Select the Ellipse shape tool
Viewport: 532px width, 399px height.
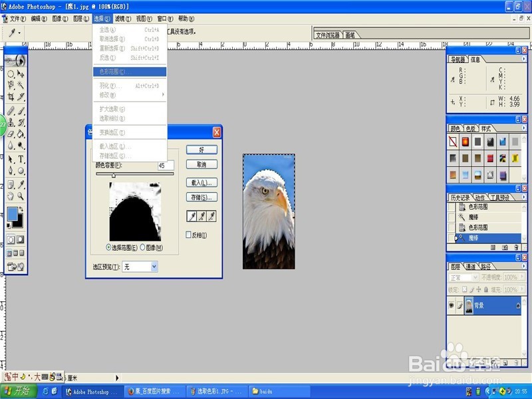(x=21, y=171)
